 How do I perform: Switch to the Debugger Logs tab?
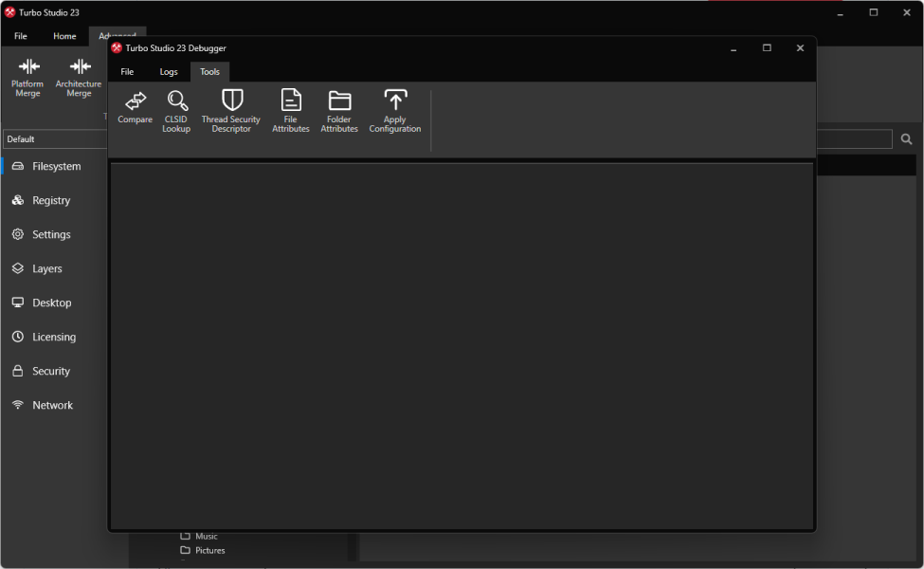click(x=169, y=72)
